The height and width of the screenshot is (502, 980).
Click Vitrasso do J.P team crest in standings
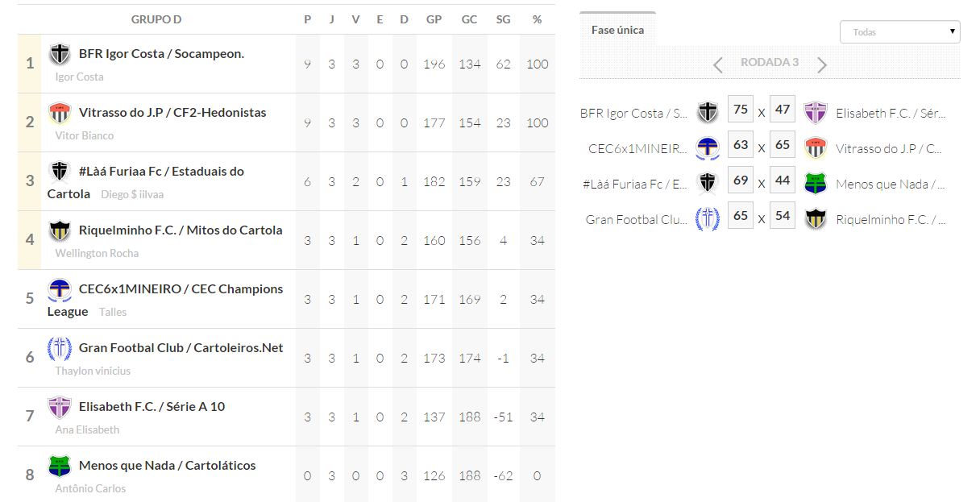[x=60, y=113]
